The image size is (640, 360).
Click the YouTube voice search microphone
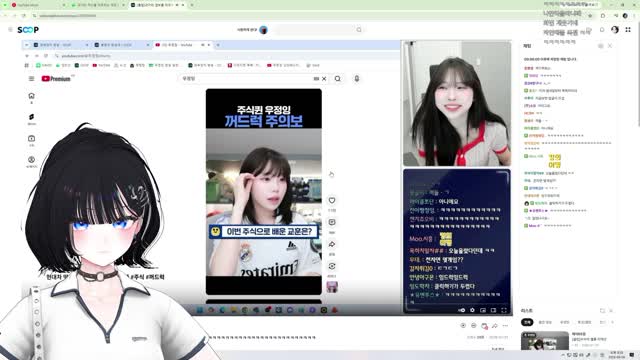(x=356, y=78)
